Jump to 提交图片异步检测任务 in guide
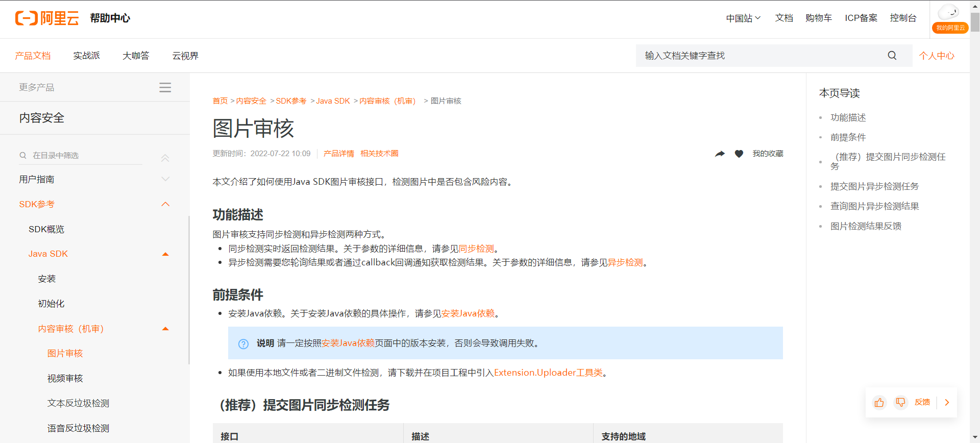The image size is (980, 443). point(874,186)
